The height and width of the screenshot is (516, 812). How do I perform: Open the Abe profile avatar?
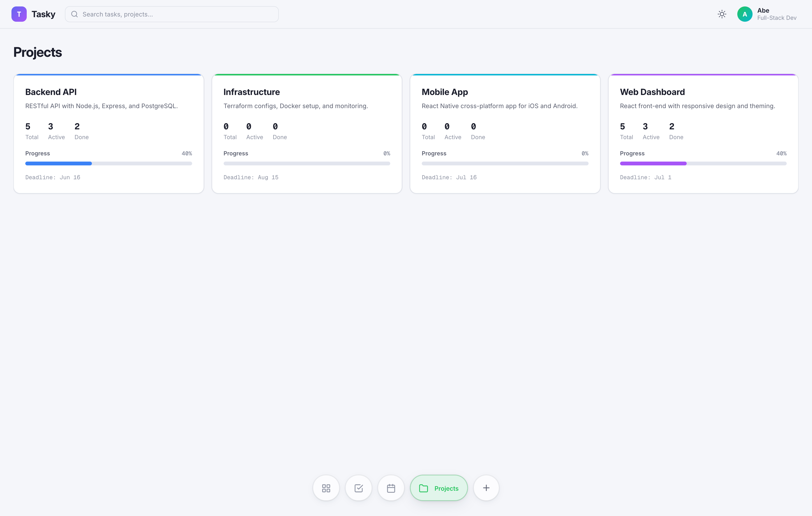coord(744,14)
